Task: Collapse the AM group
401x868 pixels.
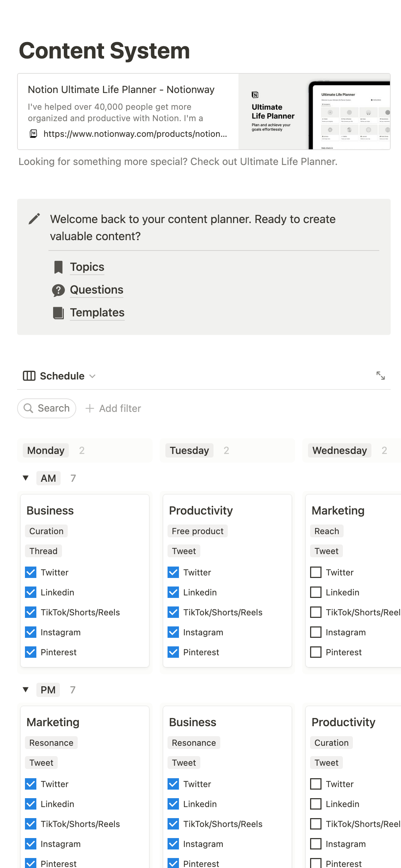Action: (x=26, y=478)
